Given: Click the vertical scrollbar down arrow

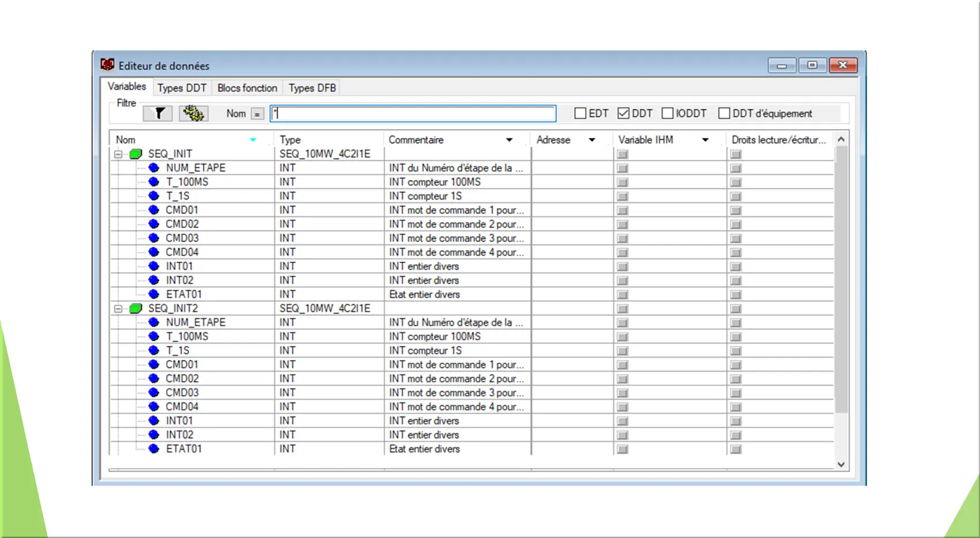Looking at the screenshot, I should [841, 464].
